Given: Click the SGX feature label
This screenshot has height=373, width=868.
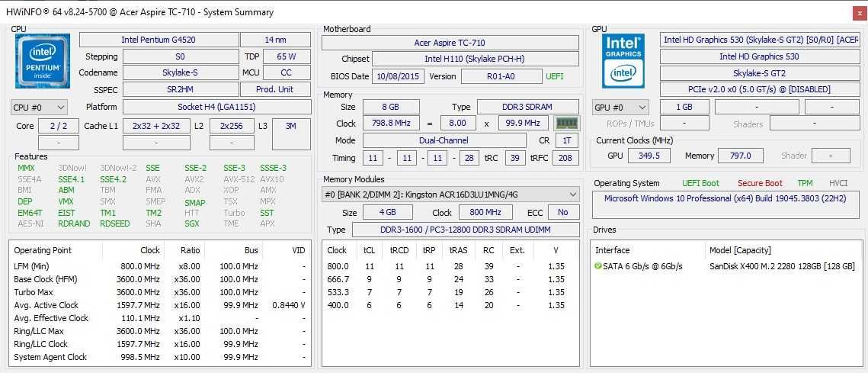Looking at the screenshot, I should 192,224.
